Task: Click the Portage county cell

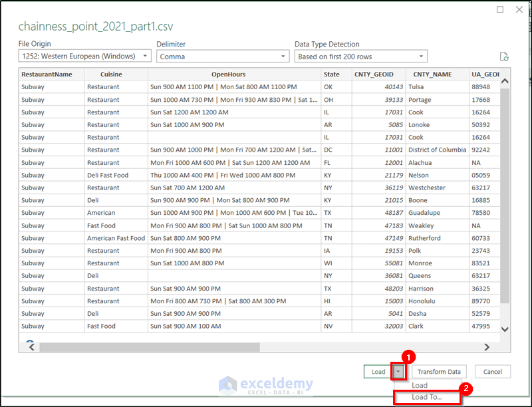Action: pyautogui.click(x=438, y=100)
